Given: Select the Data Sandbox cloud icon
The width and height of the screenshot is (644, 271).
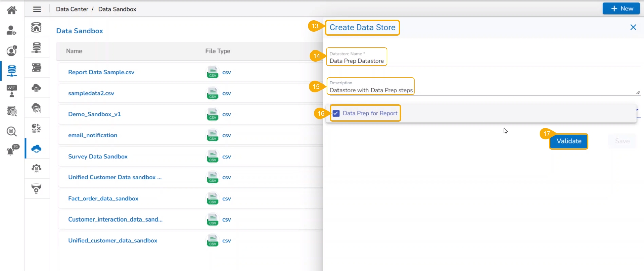Looking at the screenshot, I should click(x=36, y=148).
